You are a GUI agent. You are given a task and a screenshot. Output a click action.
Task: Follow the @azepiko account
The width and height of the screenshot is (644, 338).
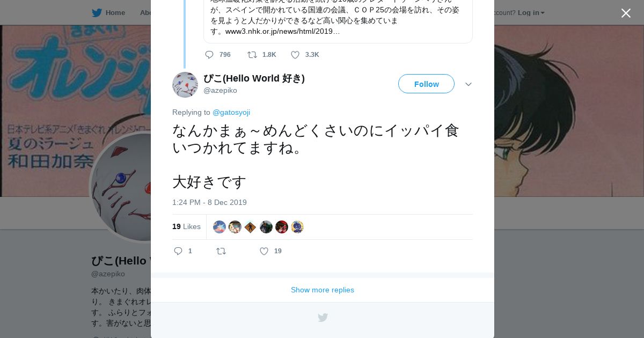click(x=426, y=84)
